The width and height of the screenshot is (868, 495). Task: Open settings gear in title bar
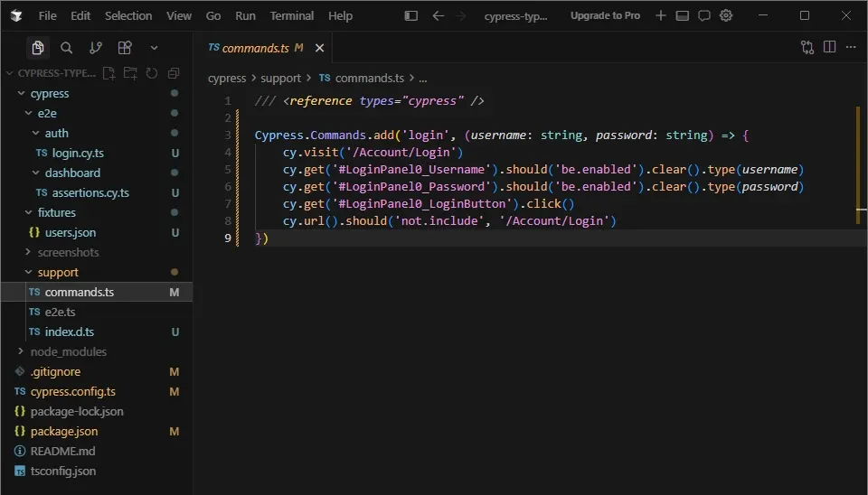726,15
